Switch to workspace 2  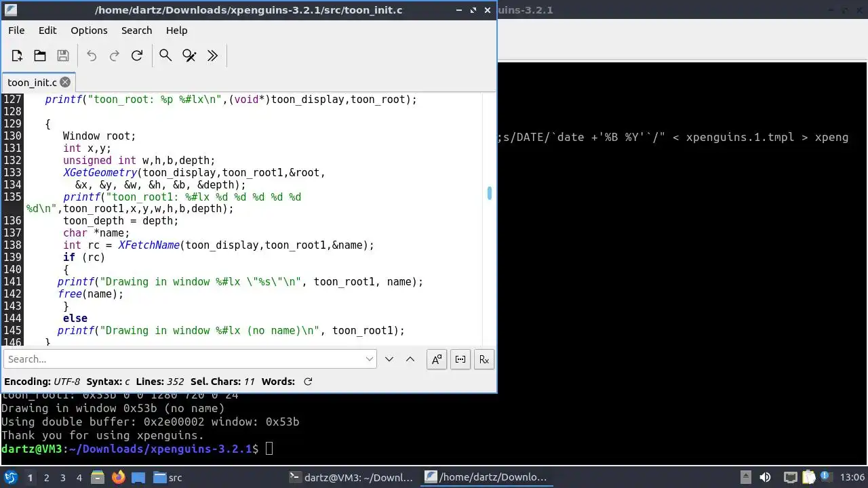coord(46,478)
